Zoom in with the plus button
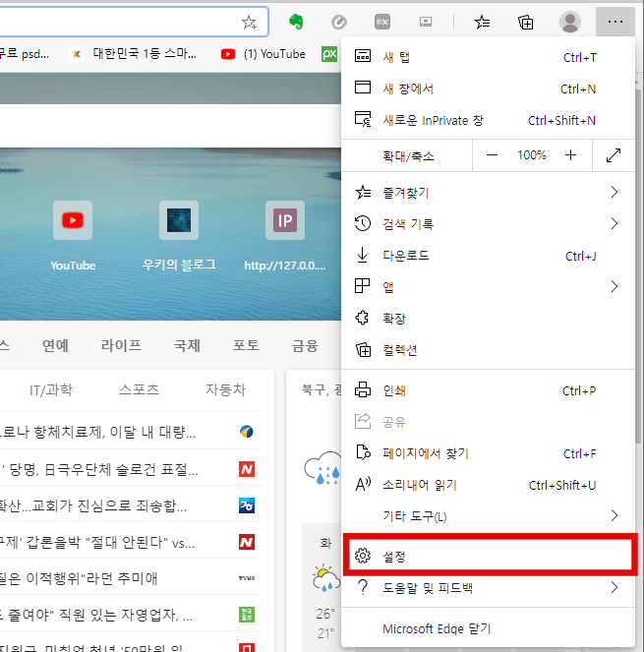Image resolution: width=644 pixels, height=652 pixels. click(x=571, y=155)
